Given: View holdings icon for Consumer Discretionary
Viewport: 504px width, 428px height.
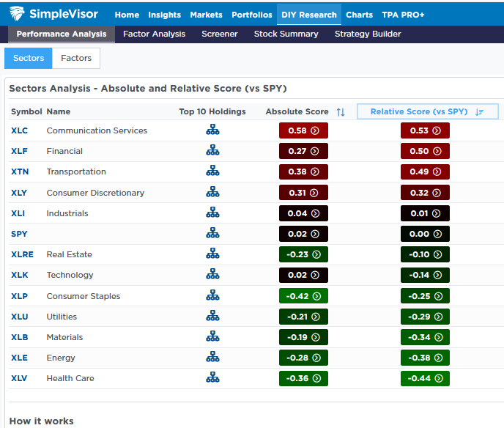Looking at the screenshot, I should pyautogui.click(x=212, y=193).
